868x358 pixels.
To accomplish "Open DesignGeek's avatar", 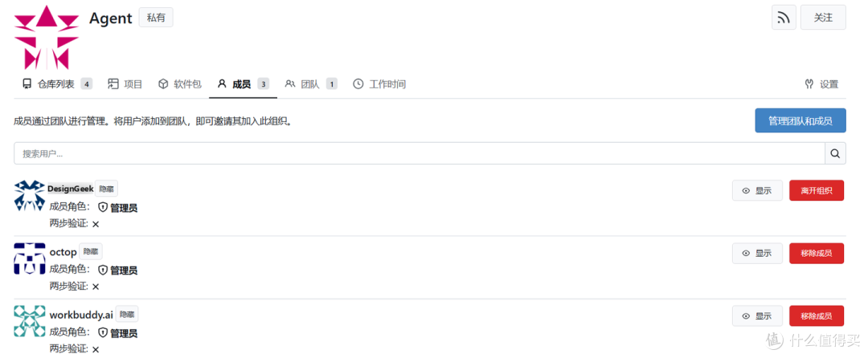I will pos(30,196).
